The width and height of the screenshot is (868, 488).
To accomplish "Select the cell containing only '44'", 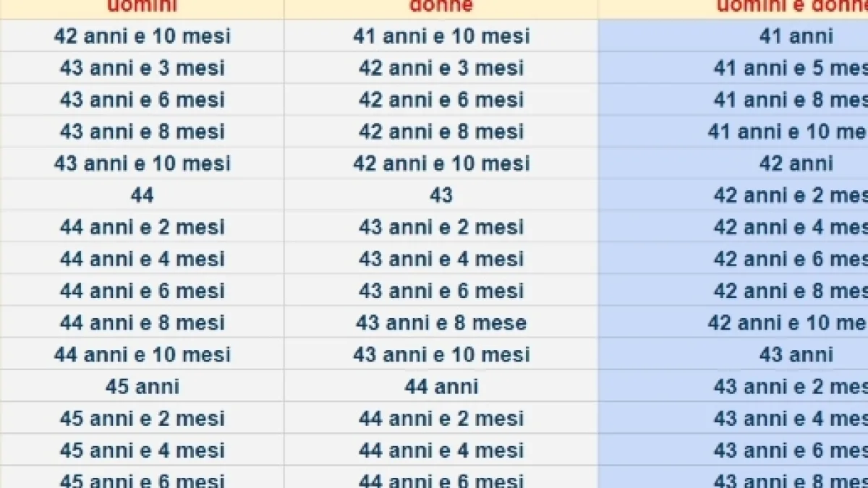I will point(142,195).
